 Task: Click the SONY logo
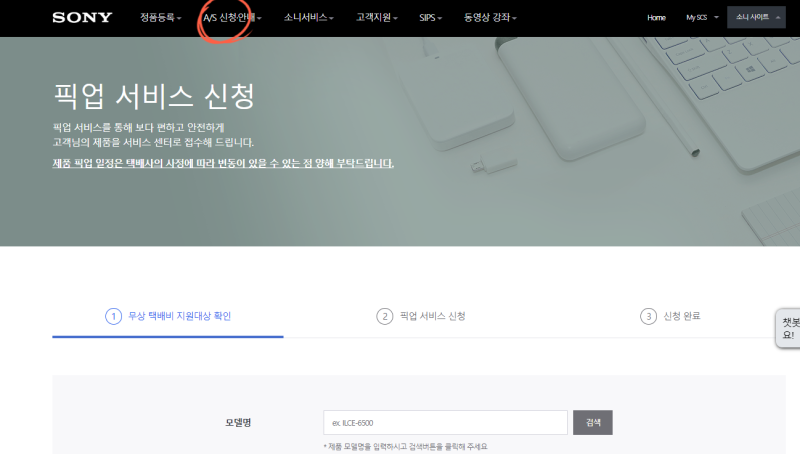click(x=82, y=17)
